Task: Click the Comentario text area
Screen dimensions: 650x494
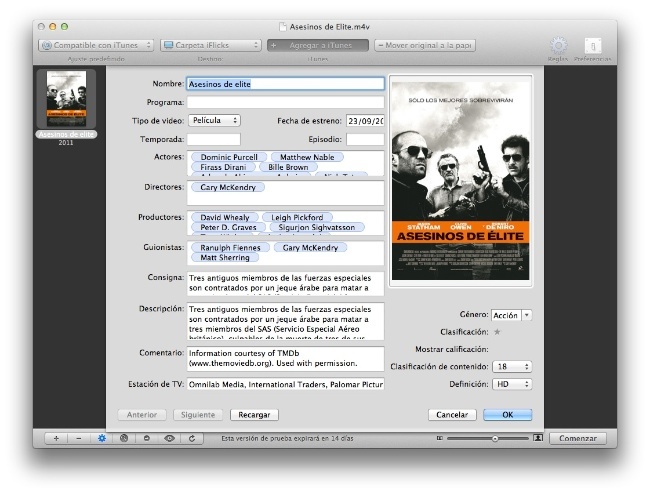Action: tap(286, 358)
